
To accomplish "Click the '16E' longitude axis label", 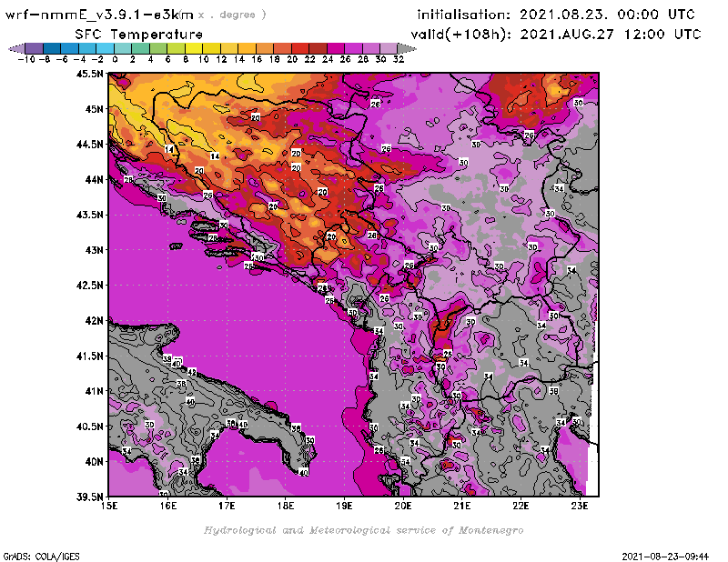I will 168,506.
